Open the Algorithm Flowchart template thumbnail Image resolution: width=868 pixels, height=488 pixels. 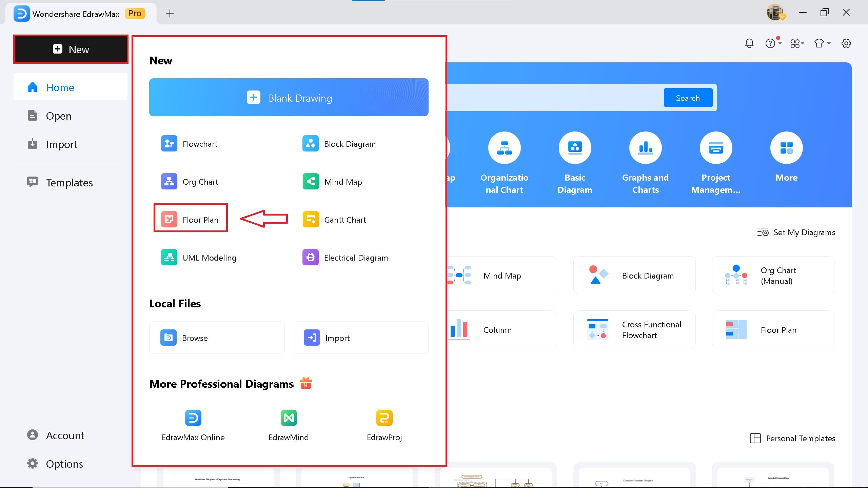(x=357, y=477)
